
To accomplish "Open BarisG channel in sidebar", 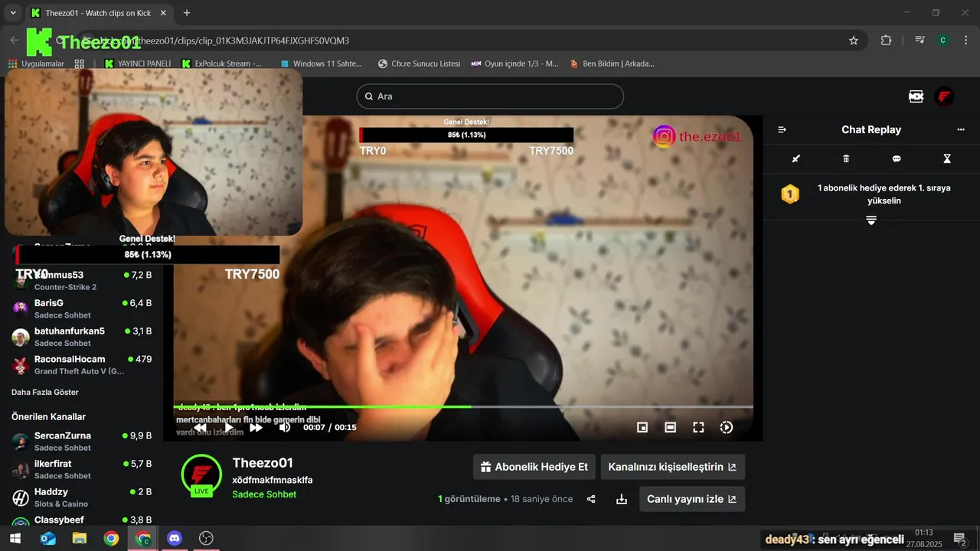I will click(x=81, y=308).
